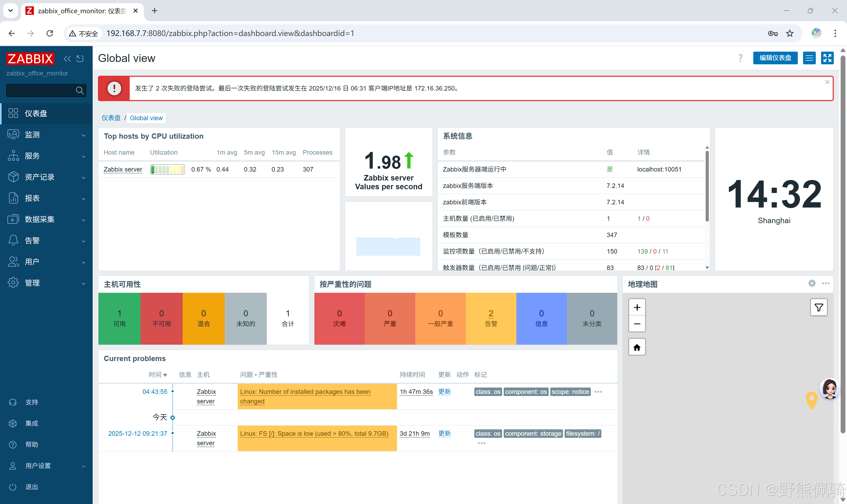Collapse the Zabbix sidebar menu
This screenshot has width=847, height=504.
point(67,59)
